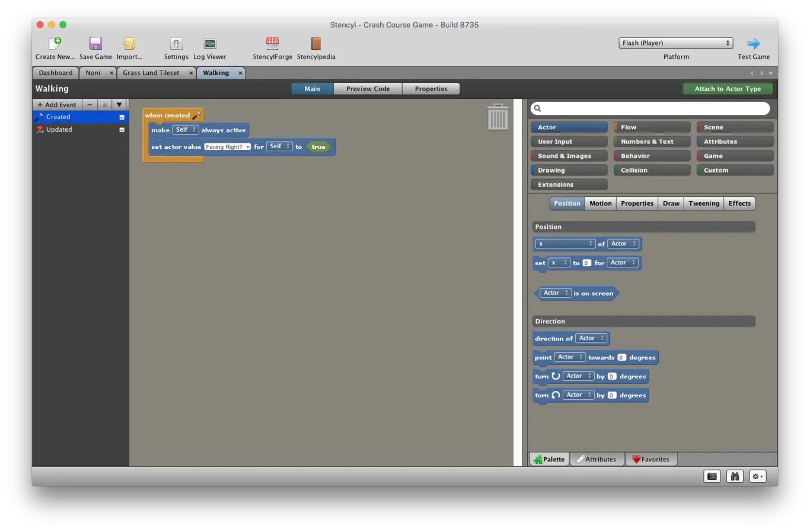Switch to the Noni tab
This screenshot has height=532, width=810.
pos(93,73)
